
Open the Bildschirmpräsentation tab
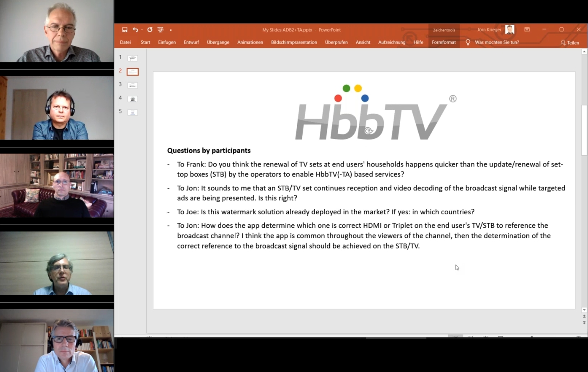[x=294, y=42]
